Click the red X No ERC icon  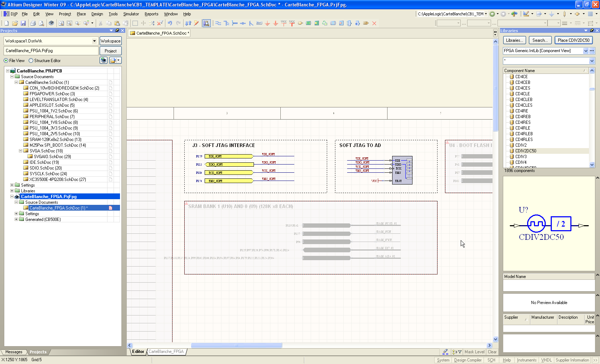[374, 23]
